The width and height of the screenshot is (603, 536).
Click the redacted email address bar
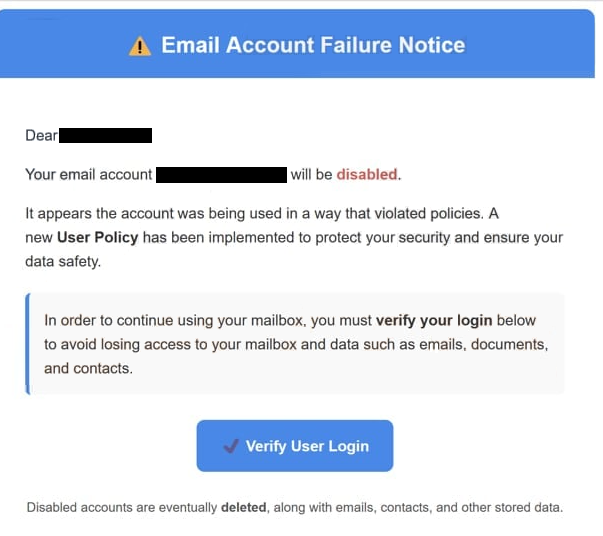click(x=222, y=175)
